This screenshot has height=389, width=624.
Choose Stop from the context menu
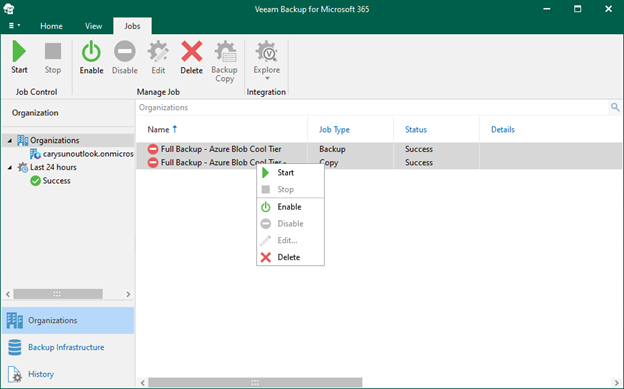pos(291,190)
